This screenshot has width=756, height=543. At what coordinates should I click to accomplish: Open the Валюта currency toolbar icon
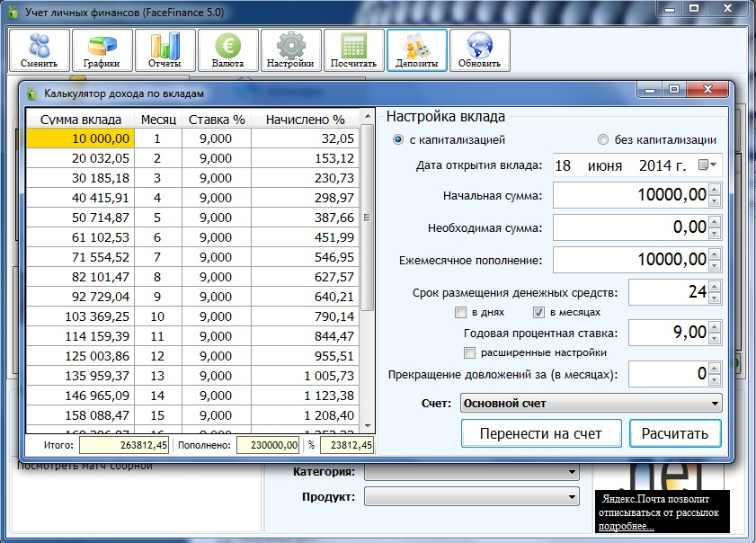pos(228,50)
